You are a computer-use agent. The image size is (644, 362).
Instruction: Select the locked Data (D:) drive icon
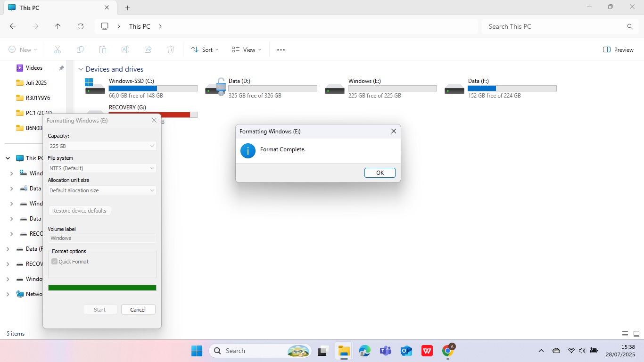(215, 87)
